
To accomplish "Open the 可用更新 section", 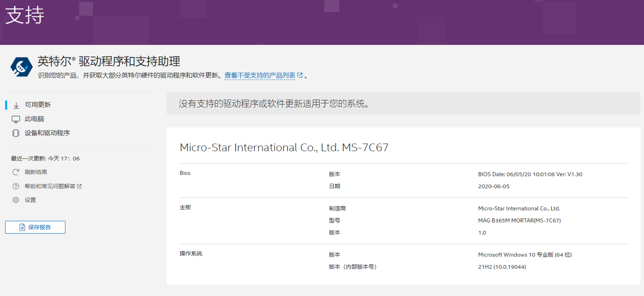I will [x=38, y=105].
